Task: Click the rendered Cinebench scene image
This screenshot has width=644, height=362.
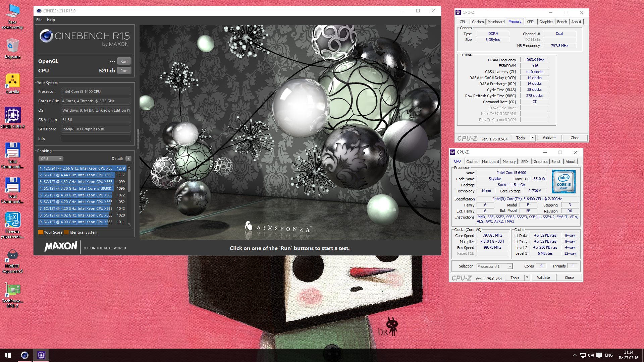Action: tap(290, 132)
